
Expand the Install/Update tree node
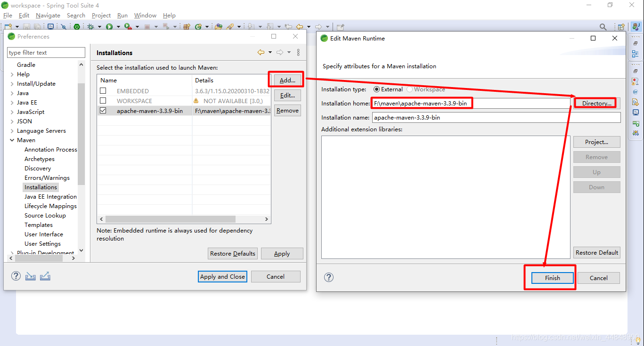click(12, 84)
